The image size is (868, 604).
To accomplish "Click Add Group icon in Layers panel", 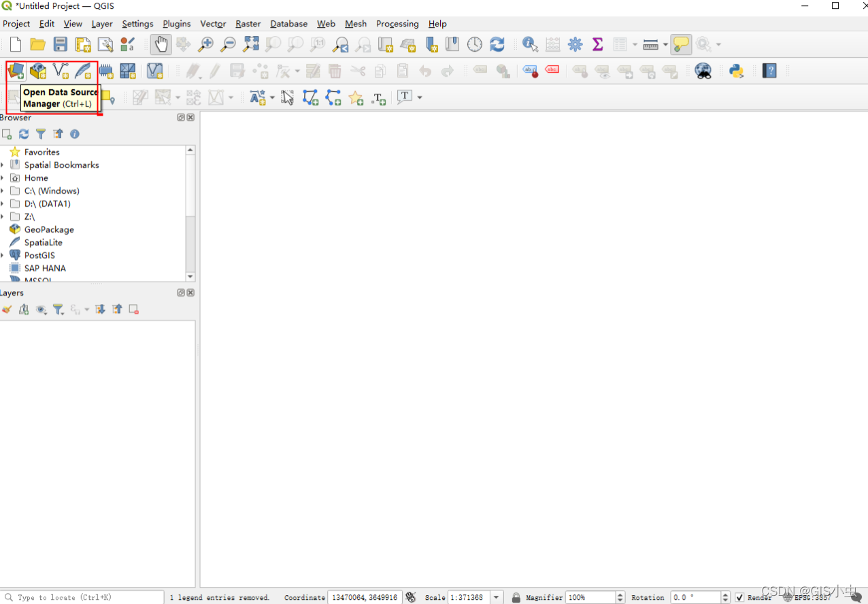I will click(x=24, y=309).
